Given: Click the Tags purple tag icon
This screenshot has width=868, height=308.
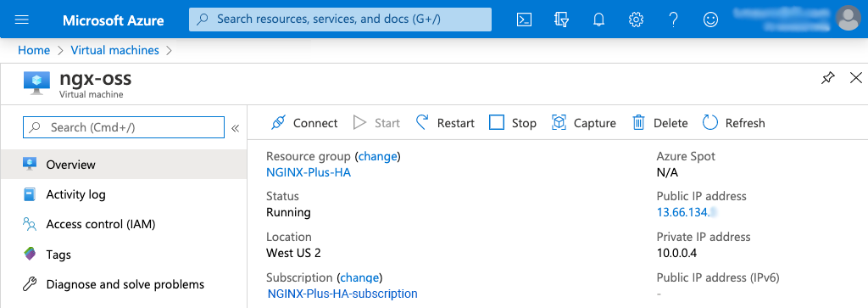Looking at the screenshot, I should [x=30, y=255].
